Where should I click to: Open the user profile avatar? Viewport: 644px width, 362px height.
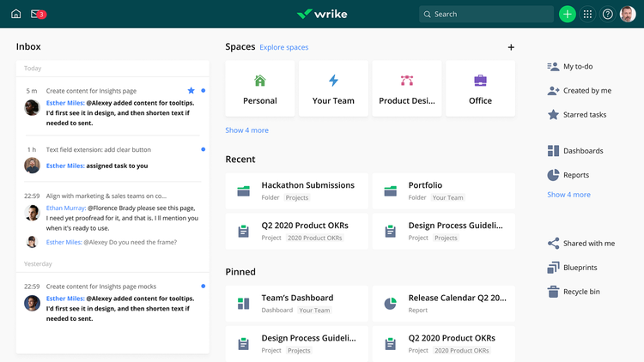coord(628,15)
